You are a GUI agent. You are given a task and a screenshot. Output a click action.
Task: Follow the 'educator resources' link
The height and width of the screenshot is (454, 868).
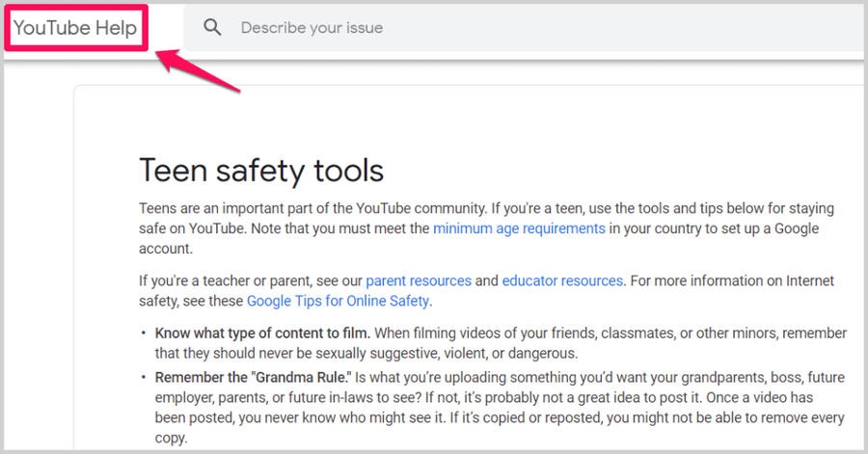(x=562, y=280)
